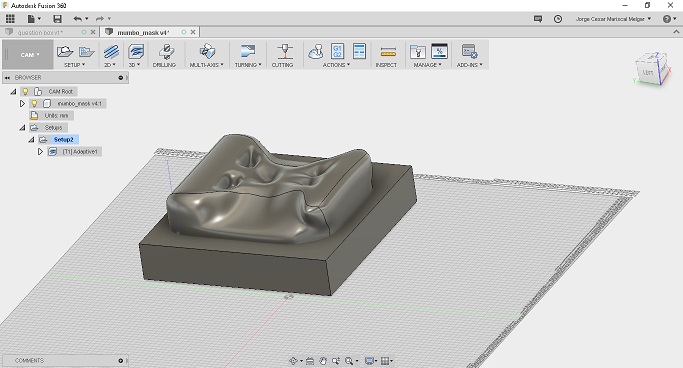
Task: Open the MANAGE dropdown menu
Action: (428, 65)
